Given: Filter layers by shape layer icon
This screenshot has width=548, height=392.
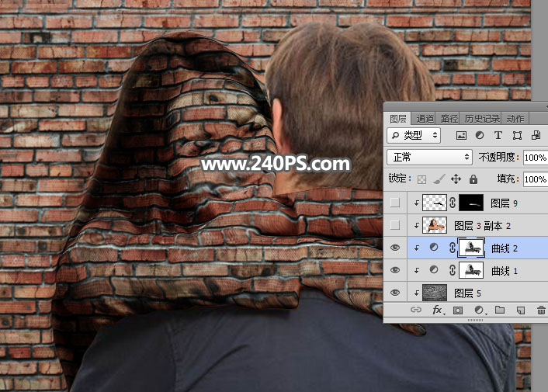Looking at the screenshot, I should pos(517,136).
